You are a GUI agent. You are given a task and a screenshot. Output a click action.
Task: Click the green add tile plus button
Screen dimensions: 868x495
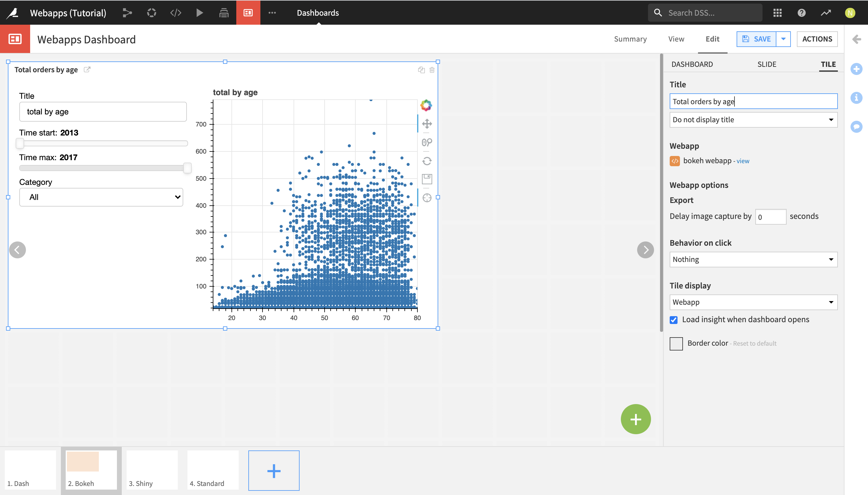click(x=636, y=419)
